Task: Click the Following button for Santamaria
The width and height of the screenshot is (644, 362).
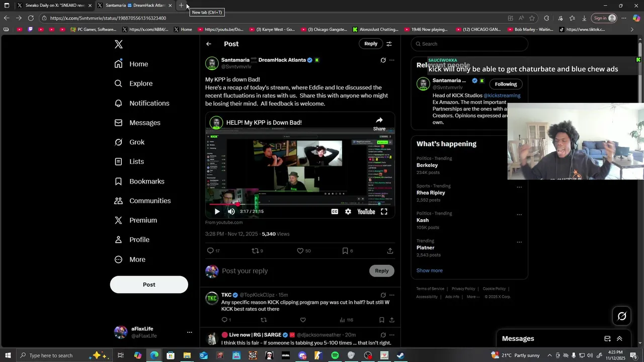Action: click(x=506, y=84)
